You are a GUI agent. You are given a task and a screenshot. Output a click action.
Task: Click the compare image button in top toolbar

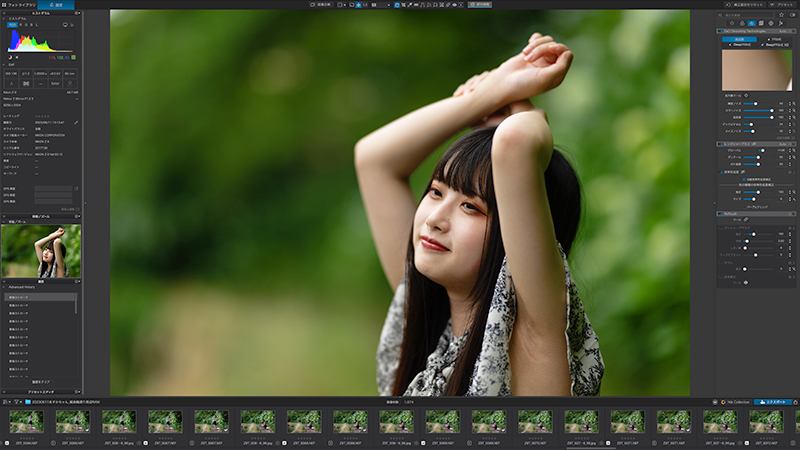321,5
